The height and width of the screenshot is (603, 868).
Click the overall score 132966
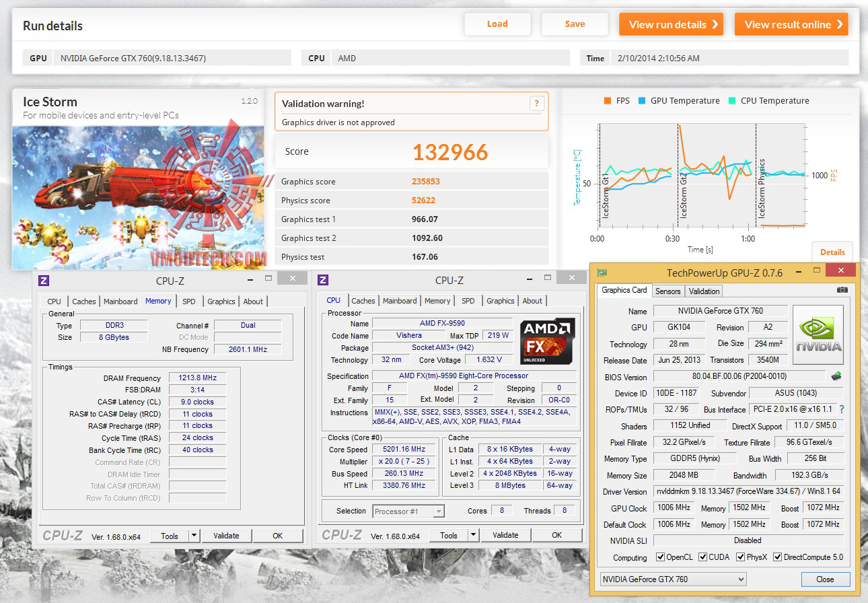pos(450,152)
